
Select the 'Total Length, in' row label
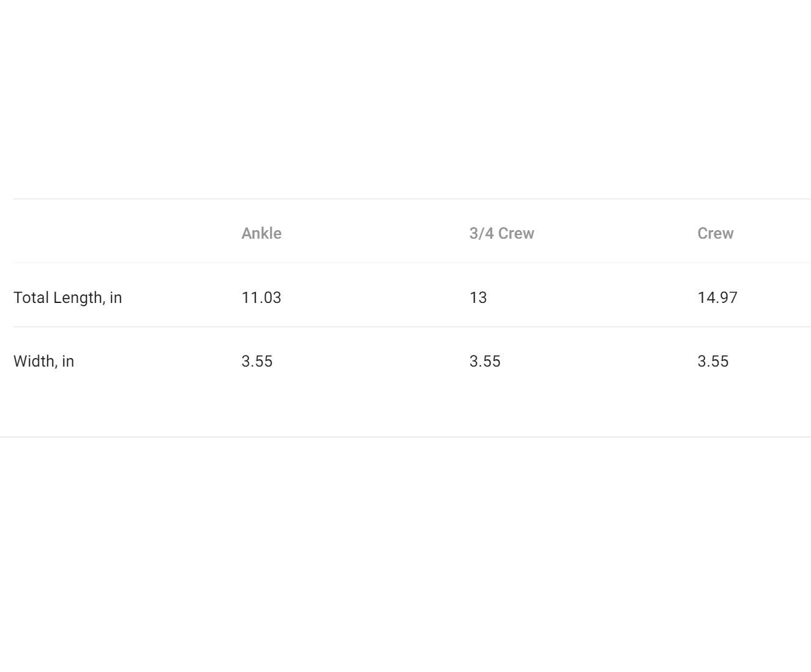click(68, 297)
